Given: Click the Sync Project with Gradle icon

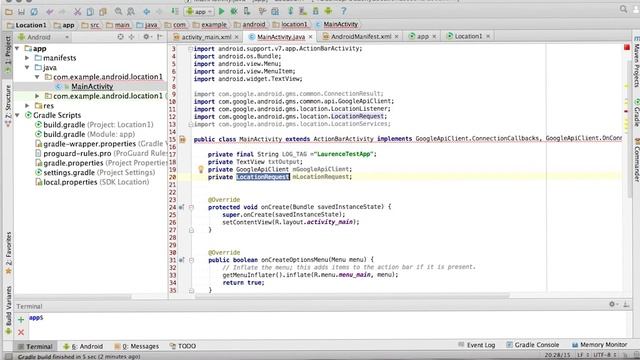Looking at the screenshot, I should (291, 11).
